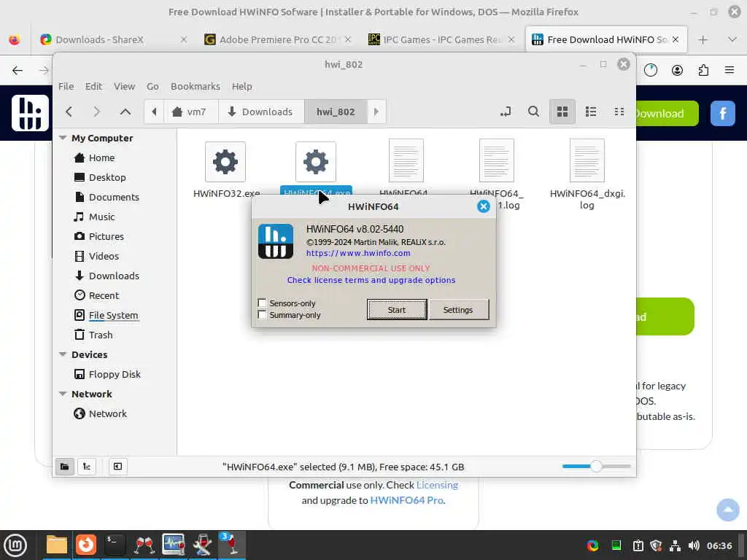Open the hwinfo.com link in dialog
The image size is (747, 560).
click(358, 253)
